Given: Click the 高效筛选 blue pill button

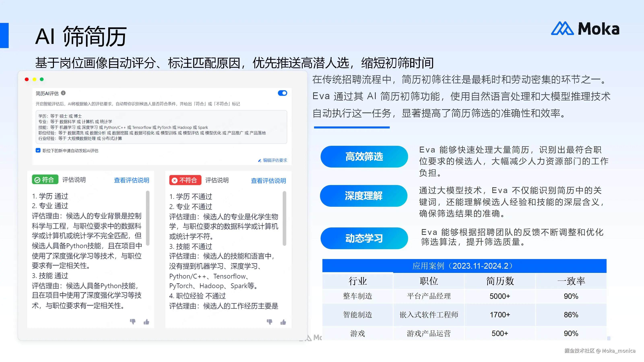Looking at the screenshot, I should pos(364,157).
